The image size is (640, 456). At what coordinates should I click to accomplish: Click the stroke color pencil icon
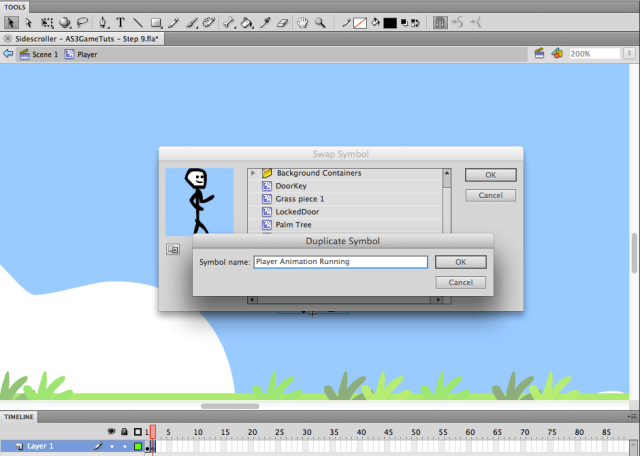click(346, 23)
